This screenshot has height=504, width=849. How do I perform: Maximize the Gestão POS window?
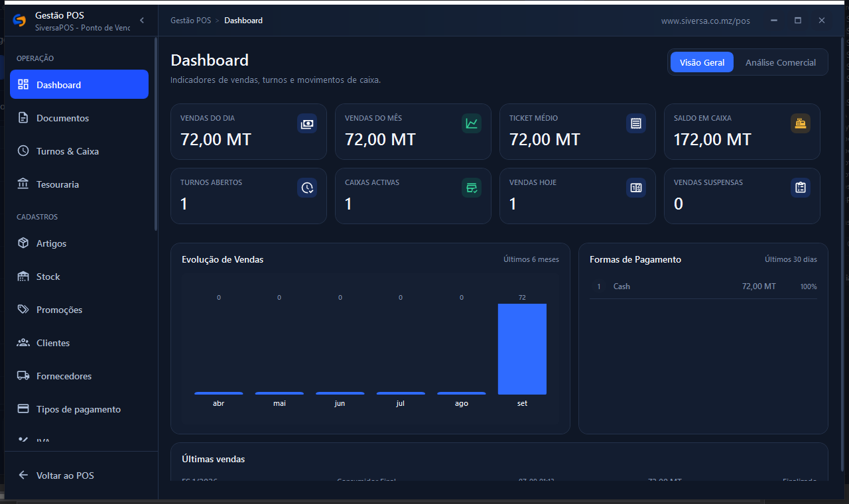[x=798, y=21]
